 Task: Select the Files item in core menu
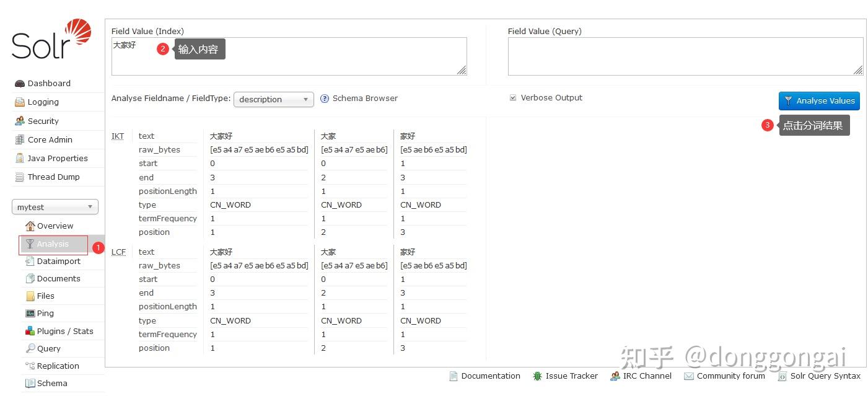(x=46, y=296)
